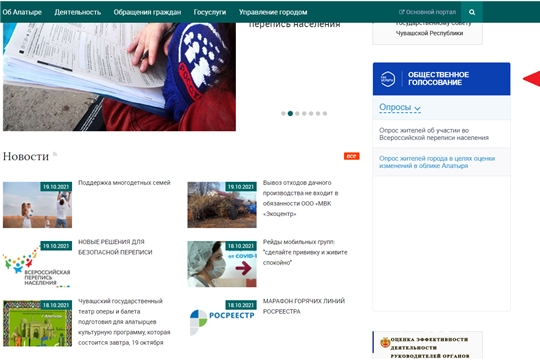Open the Alatyr appearance changes survey link
Screen dimensions: 540x360
[437, 162]
